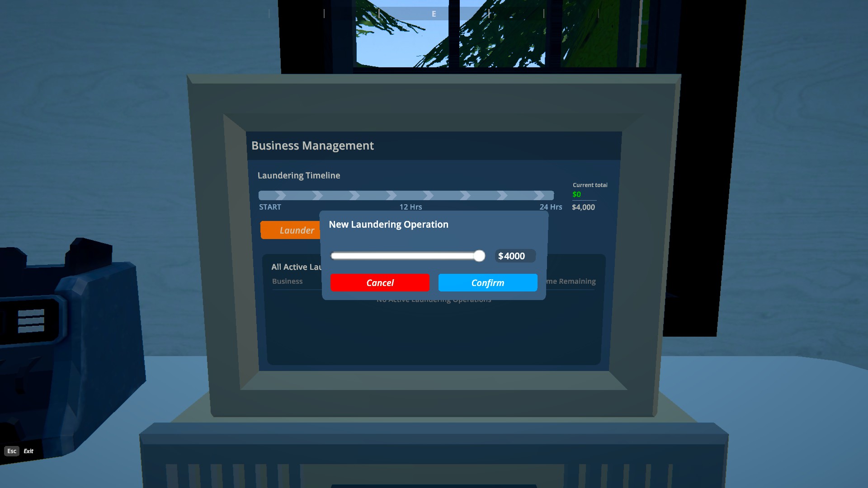868x488 pixels.
Task: Click the 24 Hrs timeline label
Action: point(551,207)
